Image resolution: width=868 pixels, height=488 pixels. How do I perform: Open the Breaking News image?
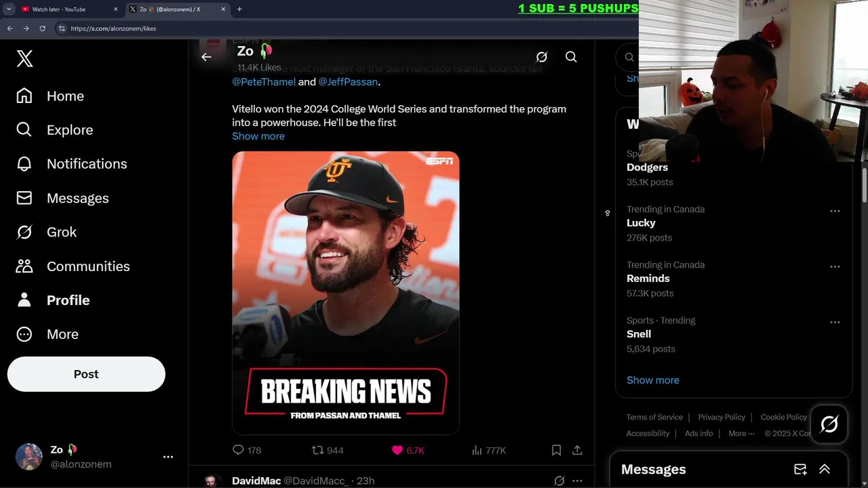click(x=346, y=292)
